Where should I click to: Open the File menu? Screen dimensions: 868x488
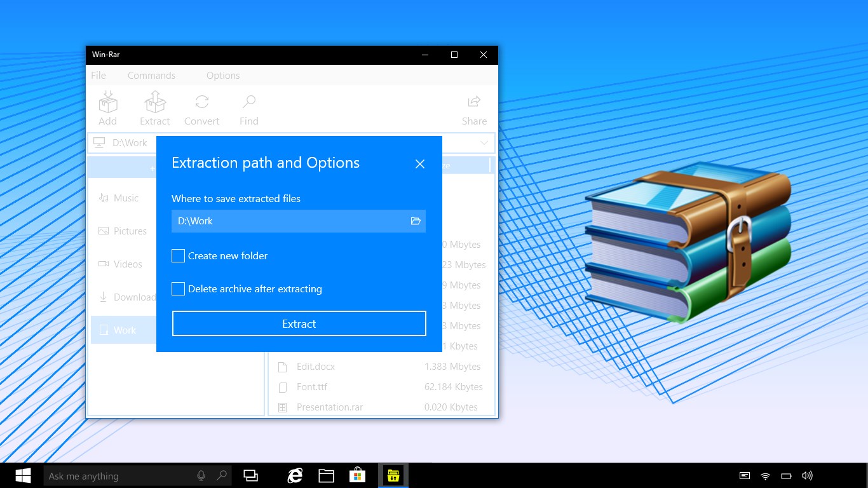[98, 76]
